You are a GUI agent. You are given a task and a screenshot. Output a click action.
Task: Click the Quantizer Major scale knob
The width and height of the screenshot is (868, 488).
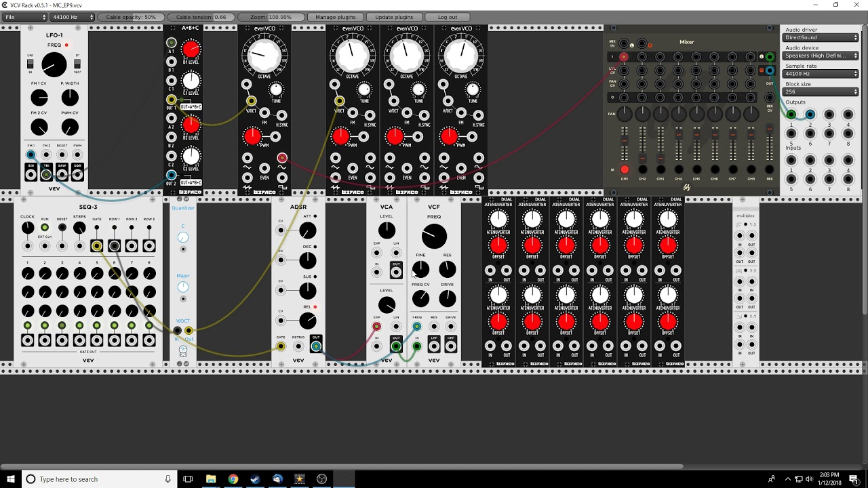click(183, 287)
